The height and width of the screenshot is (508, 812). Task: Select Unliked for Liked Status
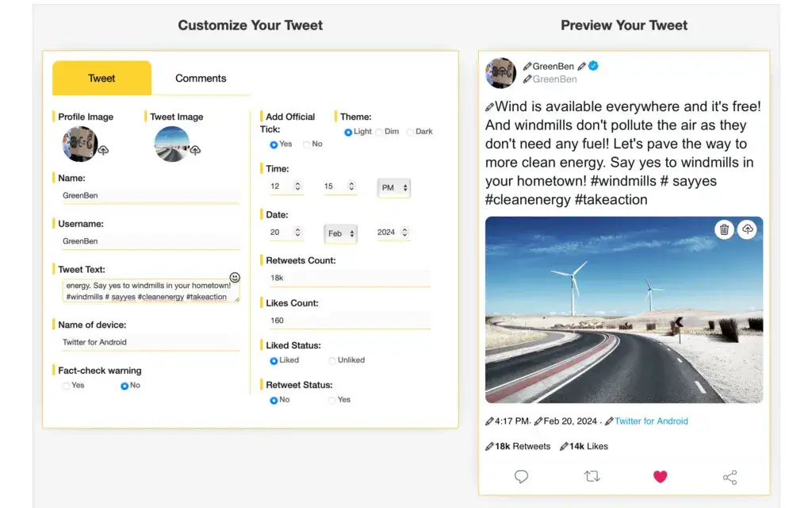[332, 360]
